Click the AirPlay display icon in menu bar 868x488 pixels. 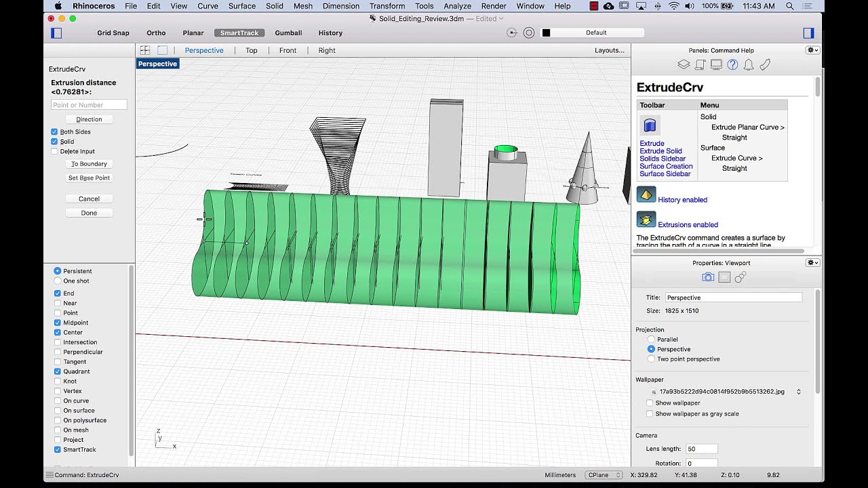(x=640, y=6)
